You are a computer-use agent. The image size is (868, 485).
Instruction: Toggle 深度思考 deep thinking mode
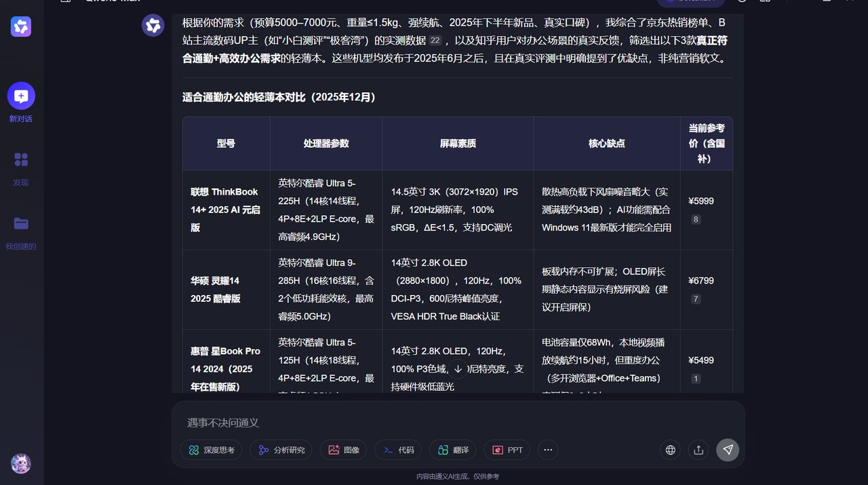[x=211, y=450]
